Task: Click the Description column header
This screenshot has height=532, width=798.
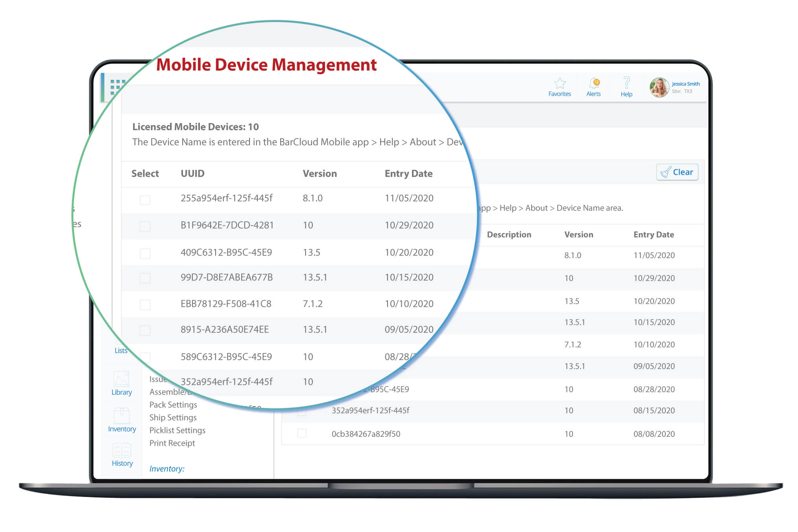Action: 509,235
